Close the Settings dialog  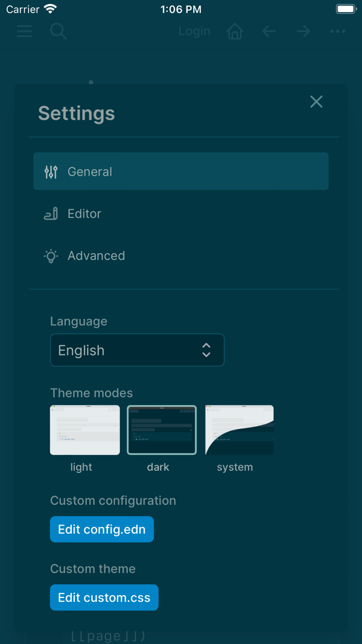point(316,102)
